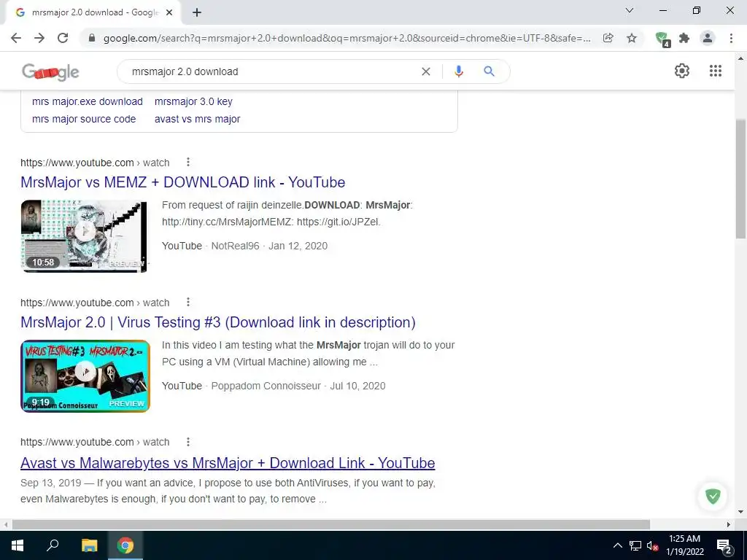The width and height of the screenshot is (747, 560).
Task: Search related term mrs major source code
Action: 84,119
